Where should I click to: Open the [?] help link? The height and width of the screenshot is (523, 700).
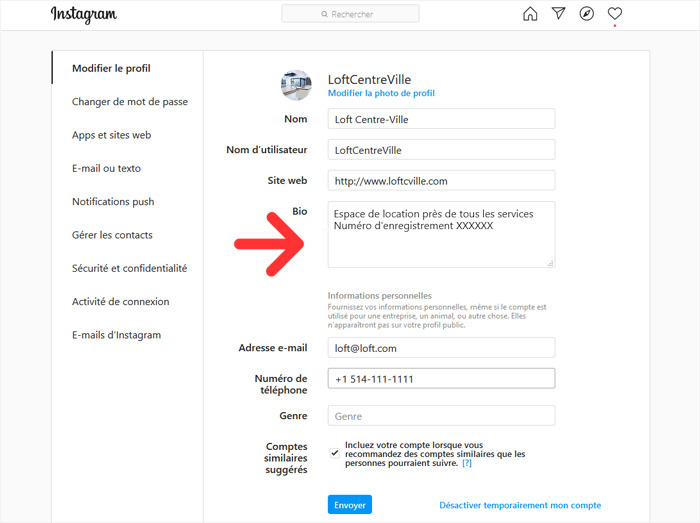[467, 463]
